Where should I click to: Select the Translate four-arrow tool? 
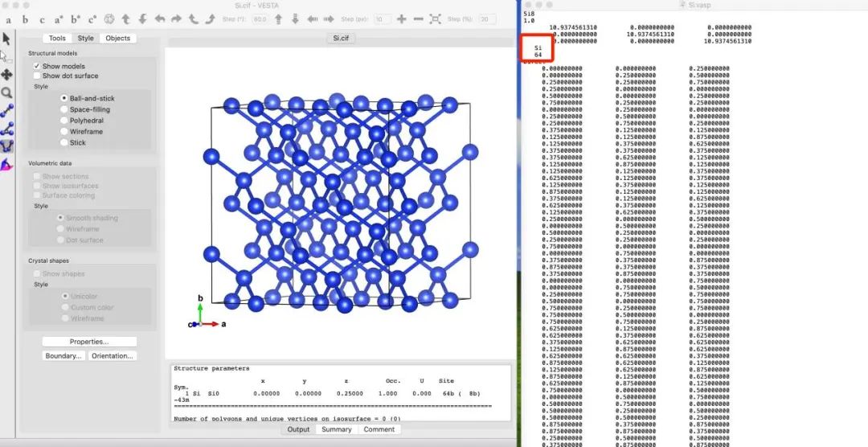coord(6,74)
